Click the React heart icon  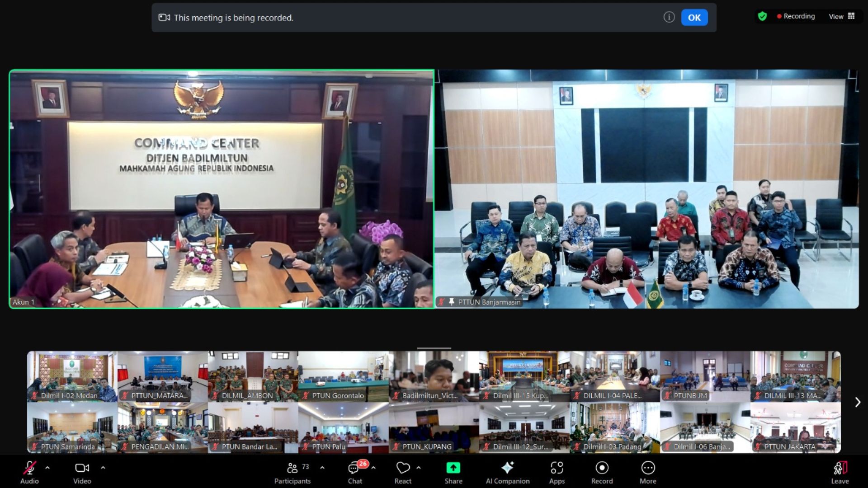pos(403,468)
